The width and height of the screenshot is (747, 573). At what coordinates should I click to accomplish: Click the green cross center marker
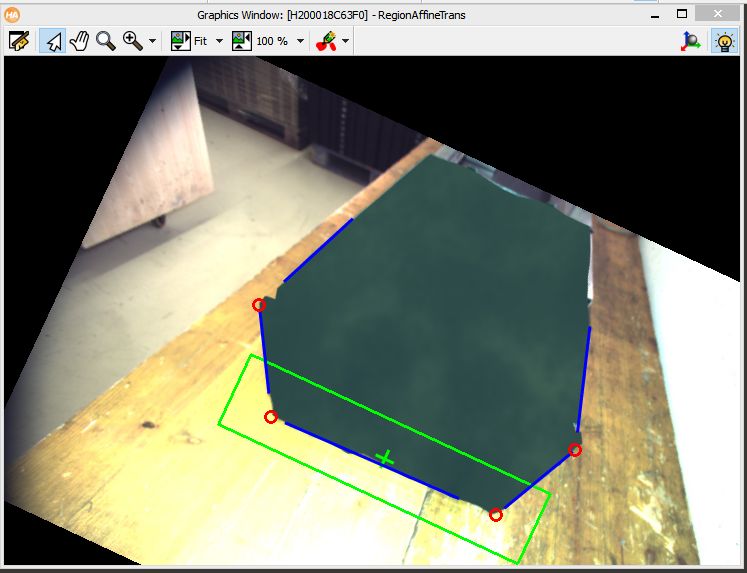384,459
